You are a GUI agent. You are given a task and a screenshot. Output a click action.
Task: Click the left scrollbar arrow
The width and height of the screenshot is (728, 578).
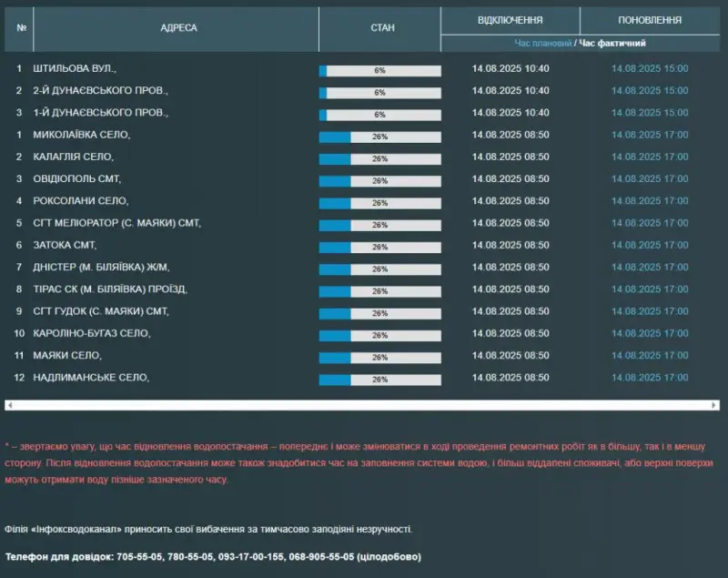click(x=10, y=405)
